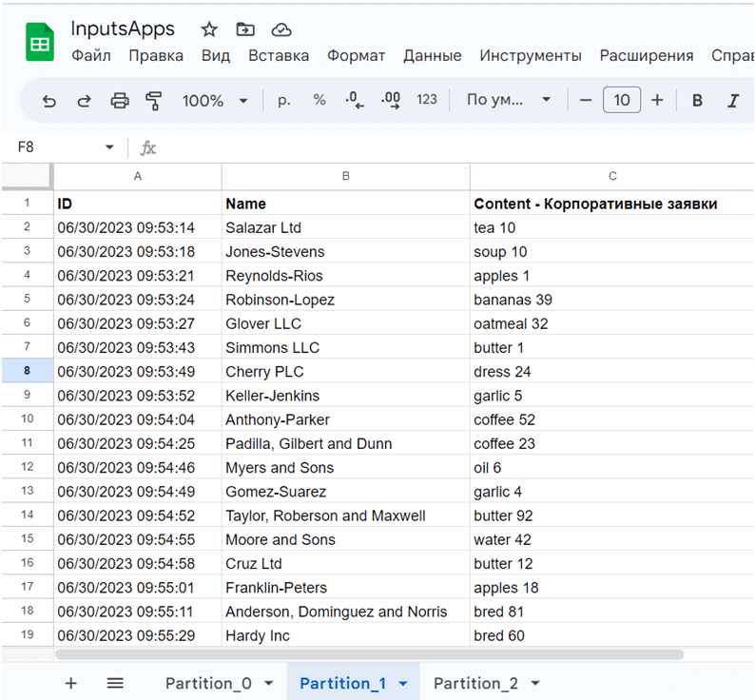Click cell Padilla, Gilbert and Dunn
This screenshot has width=755, height=700.
coord(346,444)
